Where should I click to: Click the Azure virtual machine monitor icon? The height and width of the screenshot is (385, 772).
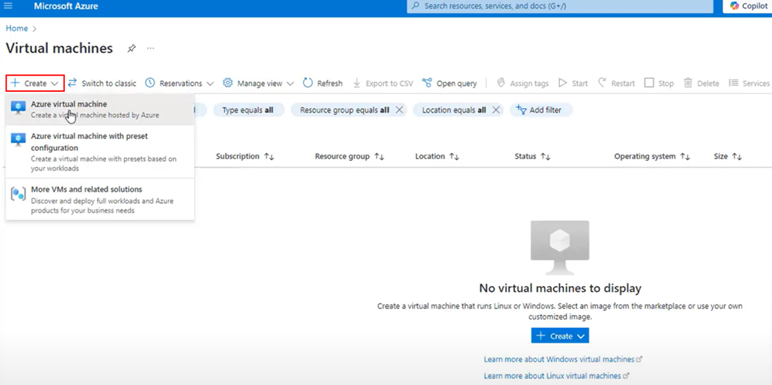[18, 108]
